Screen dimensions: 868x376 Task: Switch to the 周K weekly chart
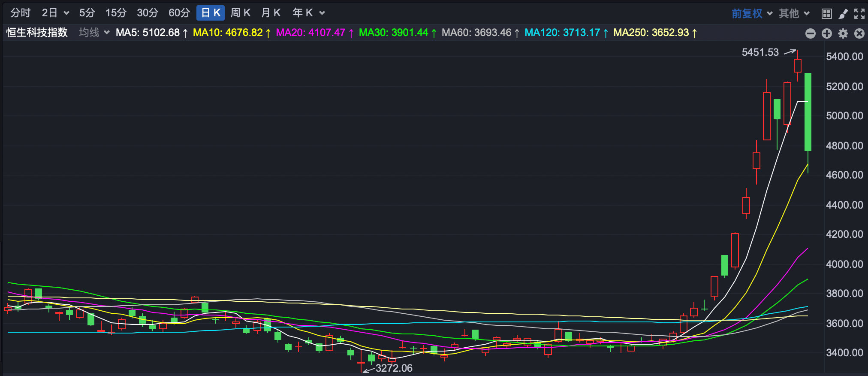coord(241,13)
